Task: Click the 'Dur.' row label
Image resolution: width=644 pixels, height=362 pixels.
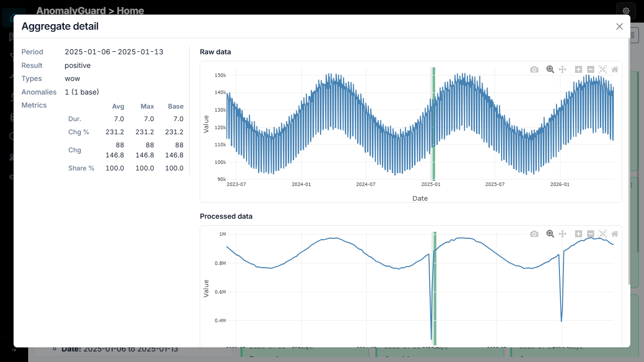Action: pos(75,119)
